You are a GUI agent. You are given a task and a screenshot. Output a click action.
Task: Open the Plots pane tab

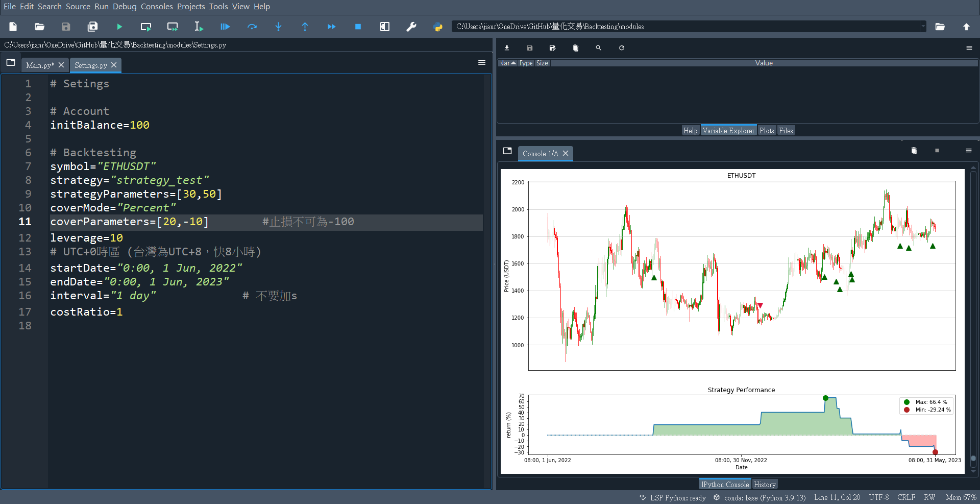pos(767,131)
